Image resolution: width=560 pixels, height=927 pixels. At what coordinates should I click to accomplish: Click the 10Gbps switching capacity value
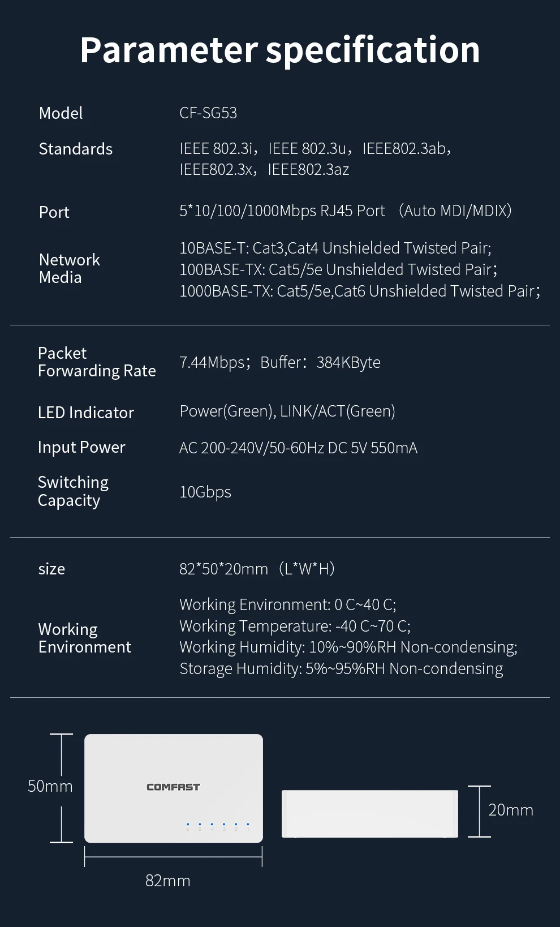(205, 492)
